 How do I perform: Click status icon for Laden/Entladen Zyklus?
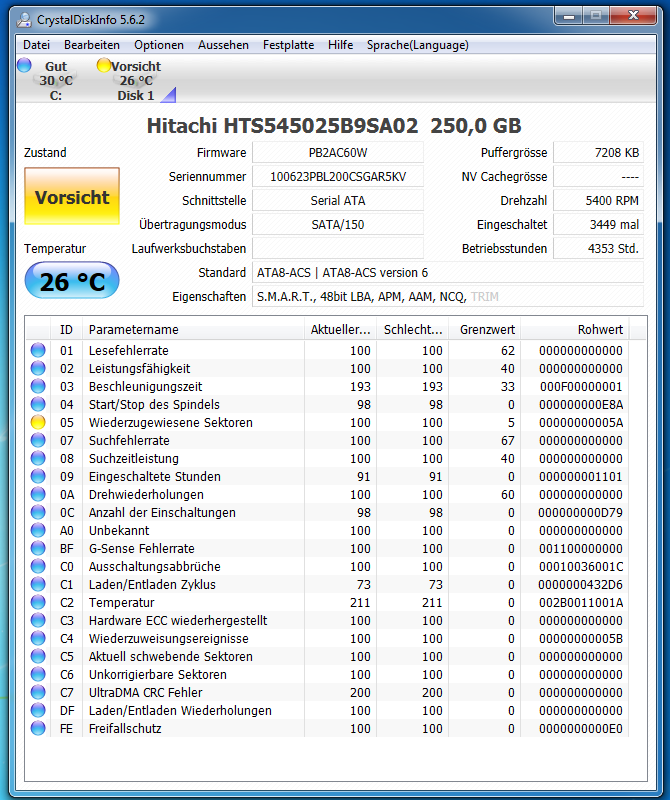(38, 584)
